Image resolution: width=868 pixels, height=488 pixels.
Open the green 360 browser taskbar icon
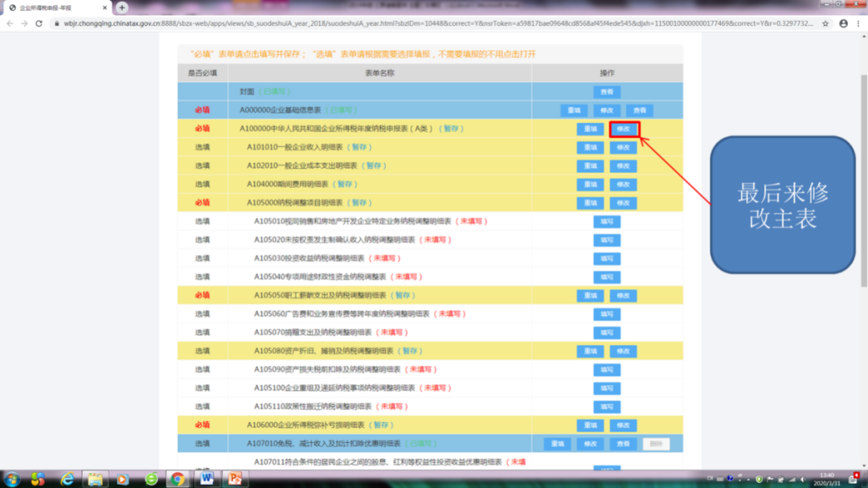pos(151,479)
